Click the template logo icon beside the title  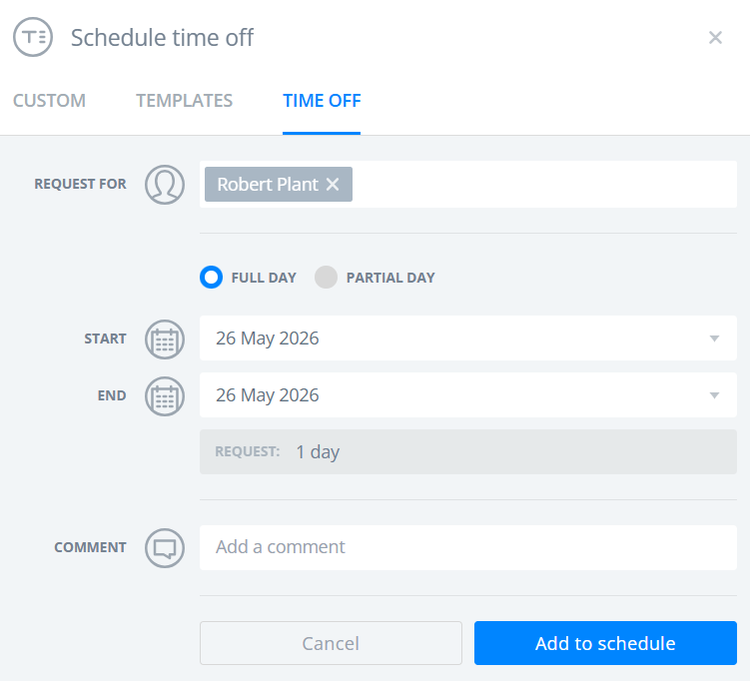pyautogui.click(x=33, y=37)
